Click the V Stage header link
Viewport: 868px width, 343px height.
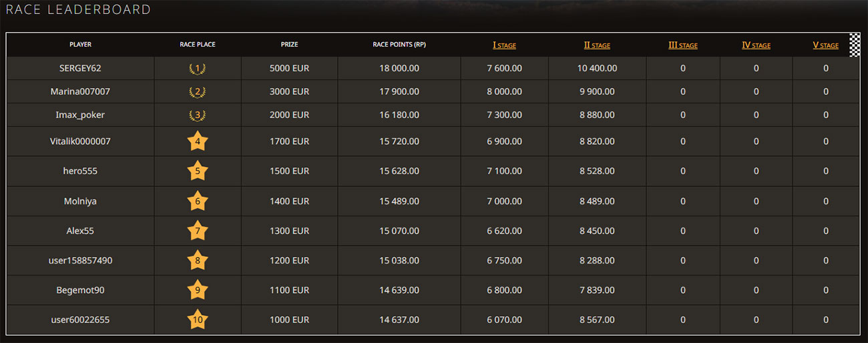[825, 45]
